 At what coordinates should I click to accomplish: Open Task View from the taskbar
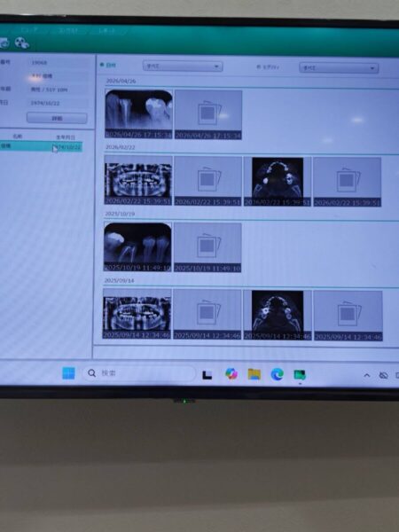pyautogui.click(x=207, y=374)
